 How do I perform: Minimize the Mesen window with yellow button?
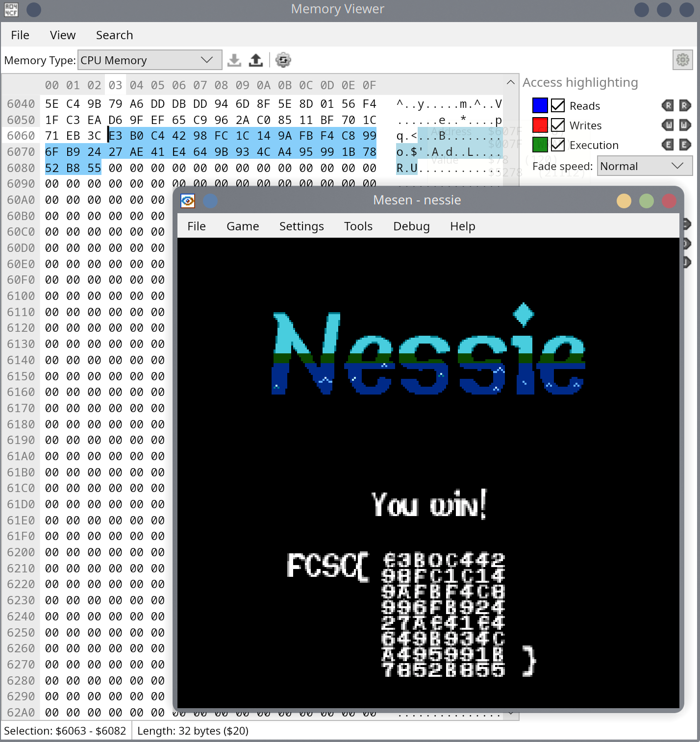coord(624,201)
